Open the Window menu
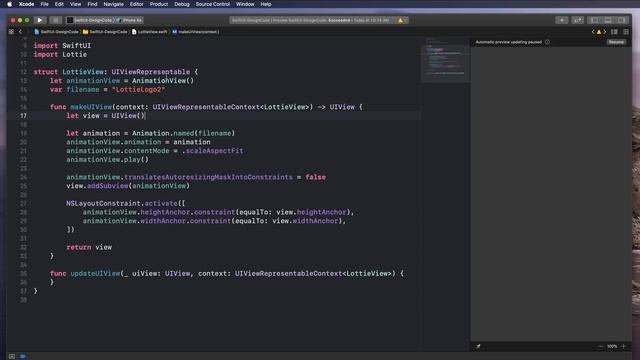Screen dimensions: 640x360 (245, 4)
